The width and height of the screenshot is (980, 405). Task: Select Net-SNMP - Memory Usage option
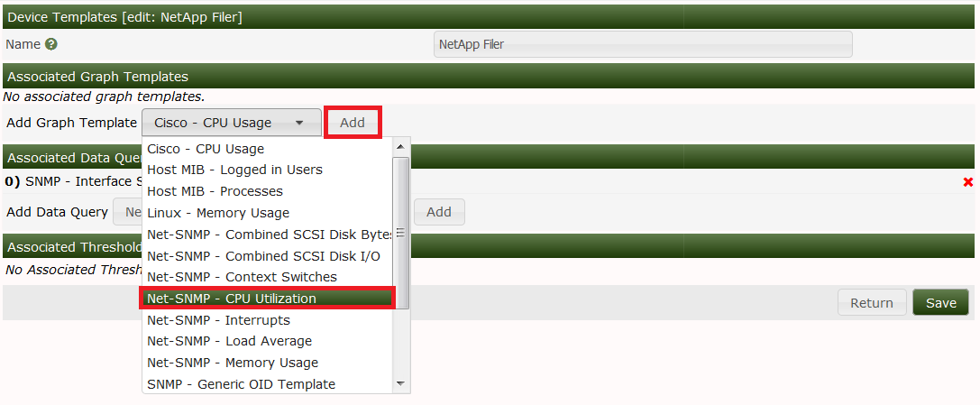point(233,363)
